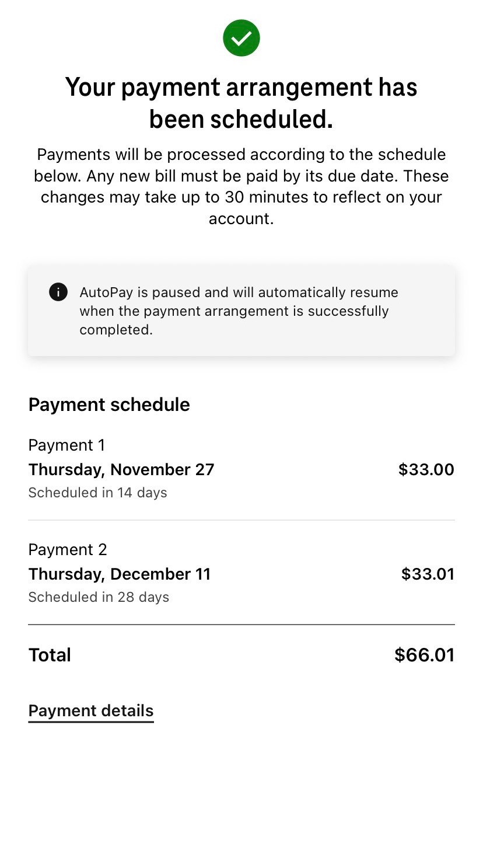Select the Payment schedule section heading
The height and width of the screenshot is (868, 483).
[109, 405]
